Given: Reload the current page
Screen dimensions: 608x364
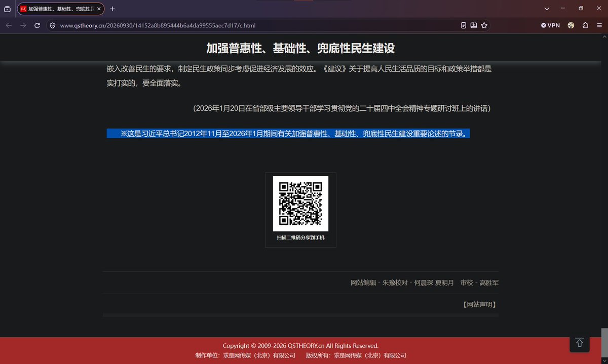Looking at the screenshot, I should (37, 25).
